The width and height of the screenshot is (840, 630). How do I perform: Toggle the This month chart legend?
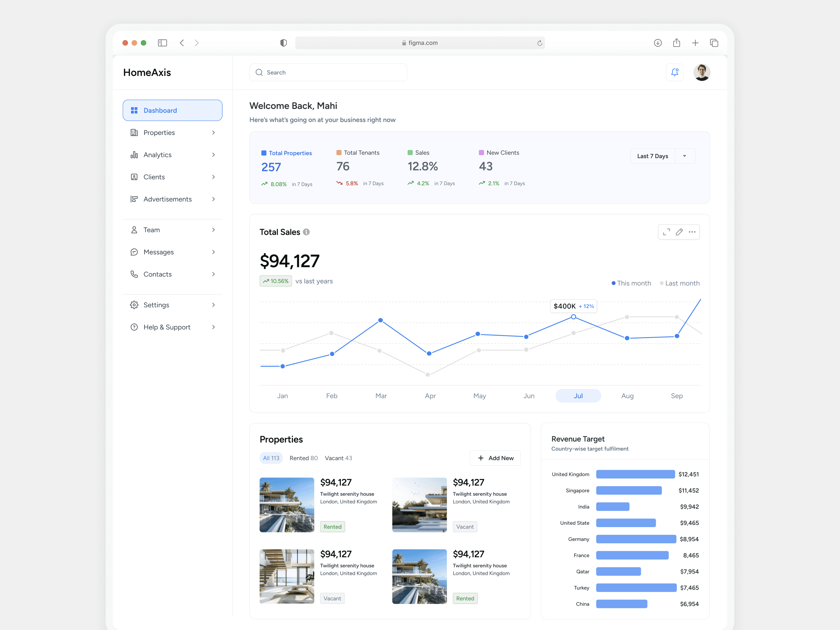click(x=631, y=283)
